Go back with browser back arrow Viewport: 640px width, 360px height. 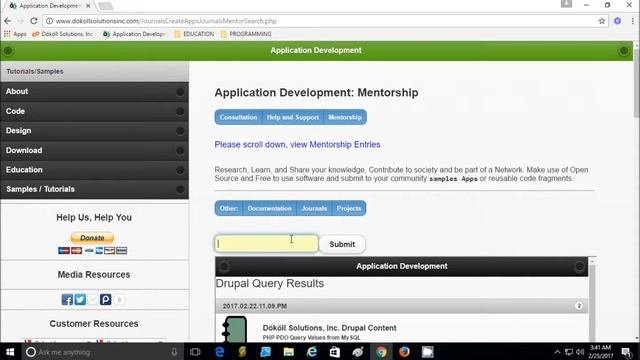(x=7, y=21)
